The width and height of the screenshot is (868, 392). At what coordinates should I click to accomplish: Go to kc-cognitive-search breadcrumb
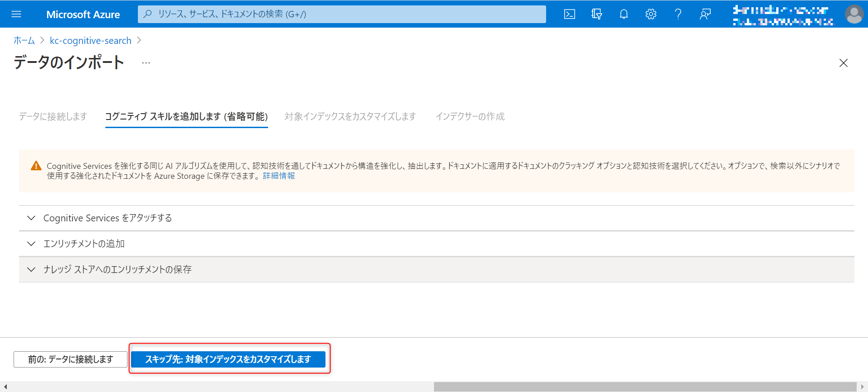click(x=90, y=41)
